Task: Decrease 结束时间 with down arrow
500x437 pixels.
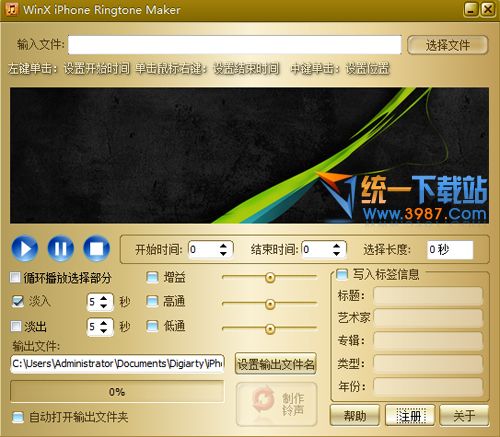Action: (x=337, y=253)
